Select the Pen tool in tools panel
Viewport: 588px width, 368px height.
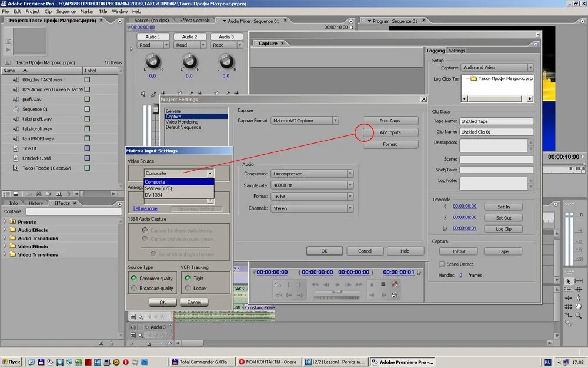click(579, 298)
